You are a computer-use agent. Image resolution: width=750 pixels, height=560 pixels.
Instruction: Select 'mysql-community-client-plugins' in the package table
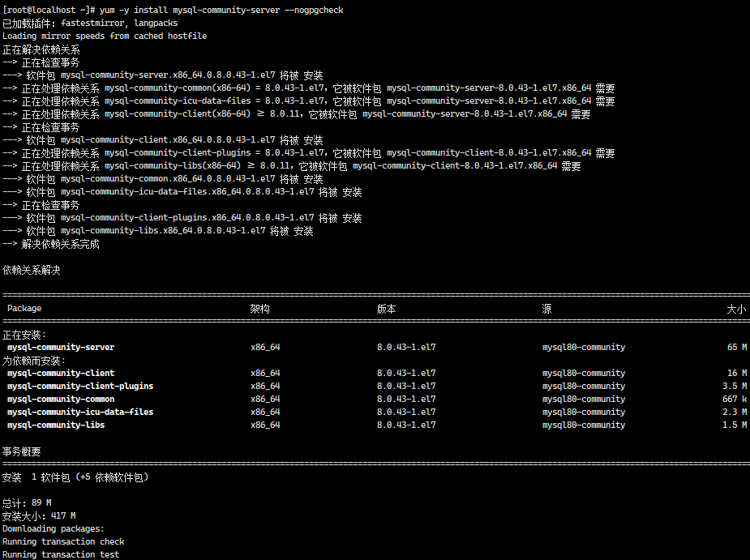coord(80,386)
